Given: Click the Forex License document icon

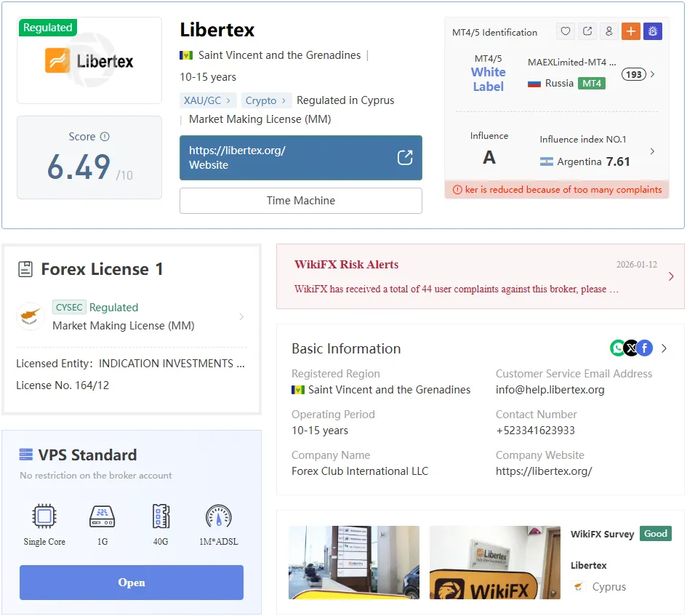Looking at the screenshot, I should click(x=25, y=269).
